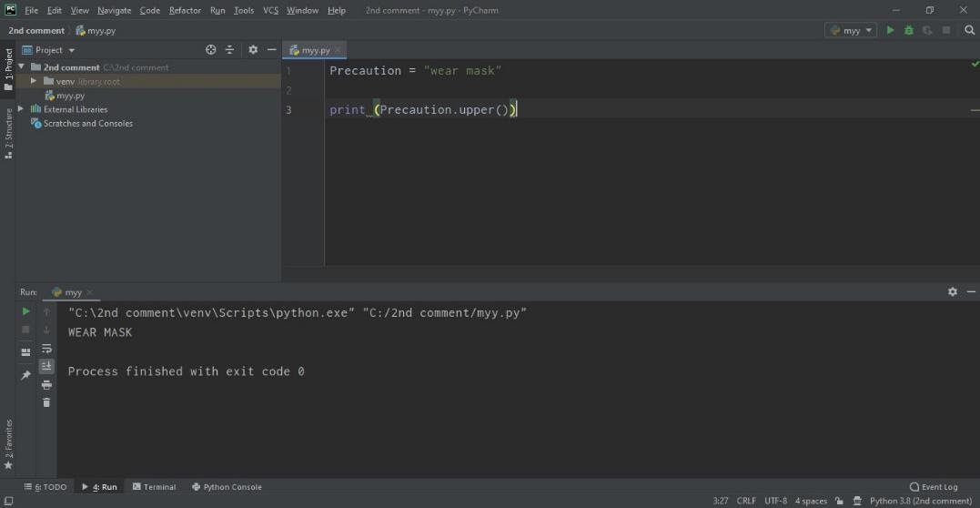Toggle the 2: Structure side tab
The height and width of the screenshot is (508, 980).
[8, 133]
